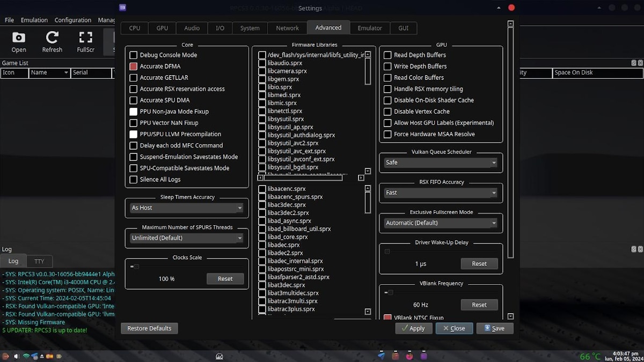This screenshot has width=644, height=362.
Task: Click the Open toolbar icon
Action: [19, 42]
